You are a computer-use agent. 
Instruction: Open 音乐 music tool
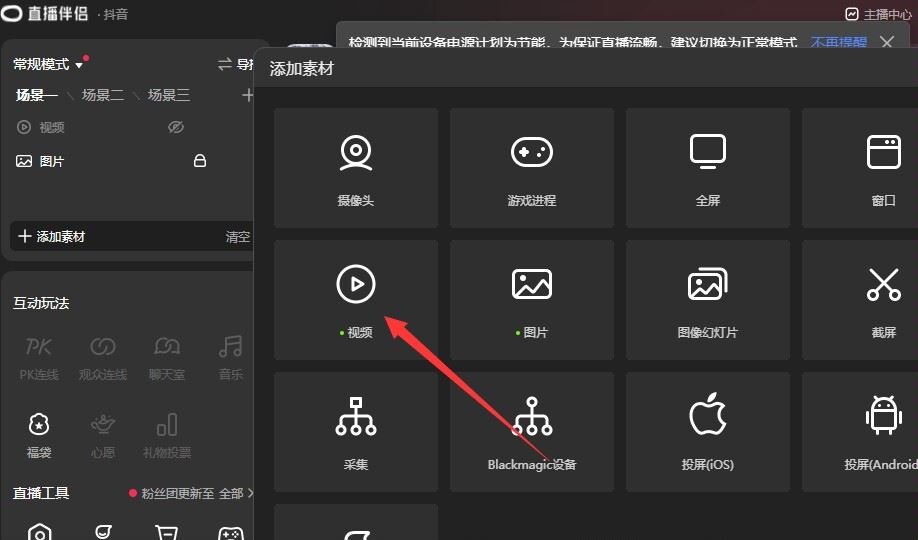tap(231, 358)
